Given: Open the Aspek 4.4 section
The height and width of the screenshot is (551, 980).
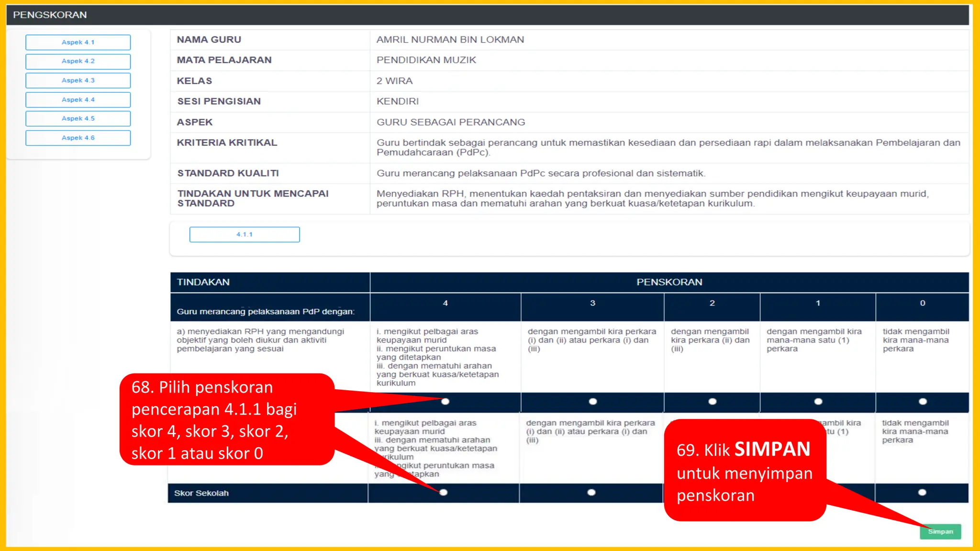Looking at the screenshot, I should pyautogui.click(x=78, y=99).
